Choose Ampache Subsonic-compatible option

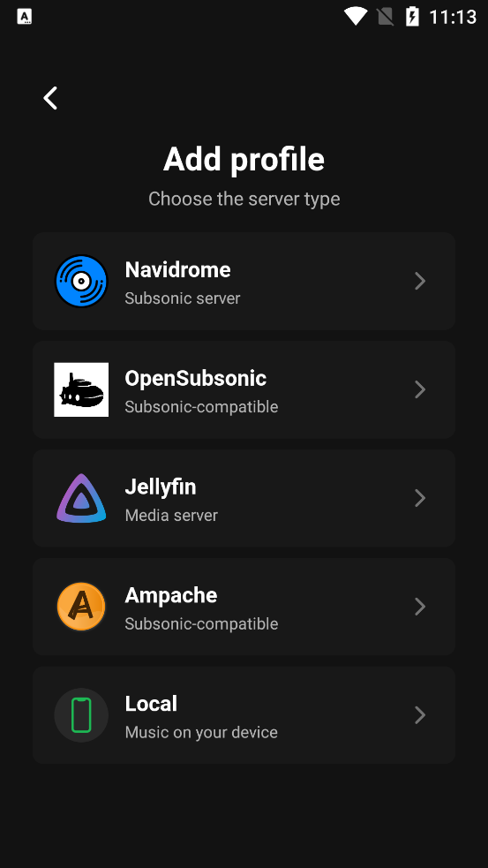pyautogui.click(x=244, y=607)
